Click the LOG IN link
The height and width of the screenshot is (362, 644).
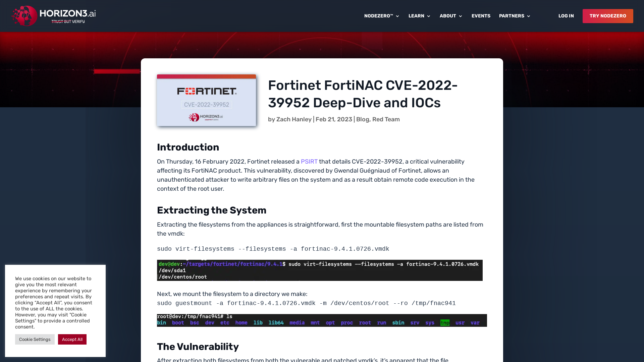[x=566, y=16]
